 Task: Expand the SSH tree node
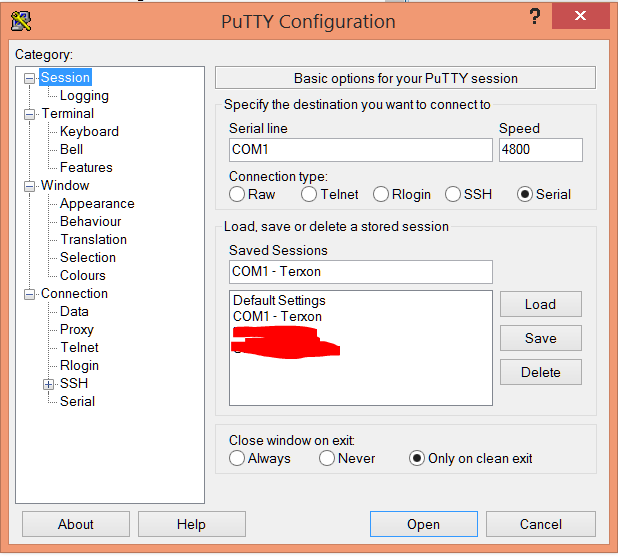pyautogui.click(x=49, y=384)
